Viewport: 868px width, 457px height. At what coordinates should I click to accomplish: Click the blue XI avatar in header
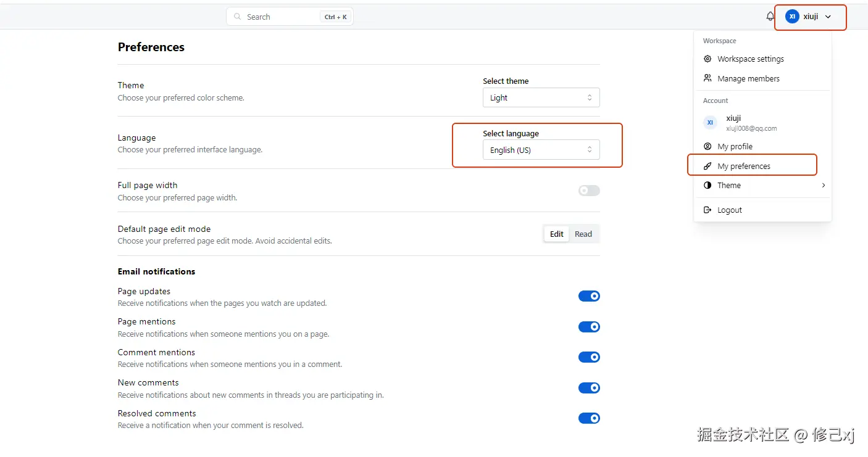pos(792,17)
